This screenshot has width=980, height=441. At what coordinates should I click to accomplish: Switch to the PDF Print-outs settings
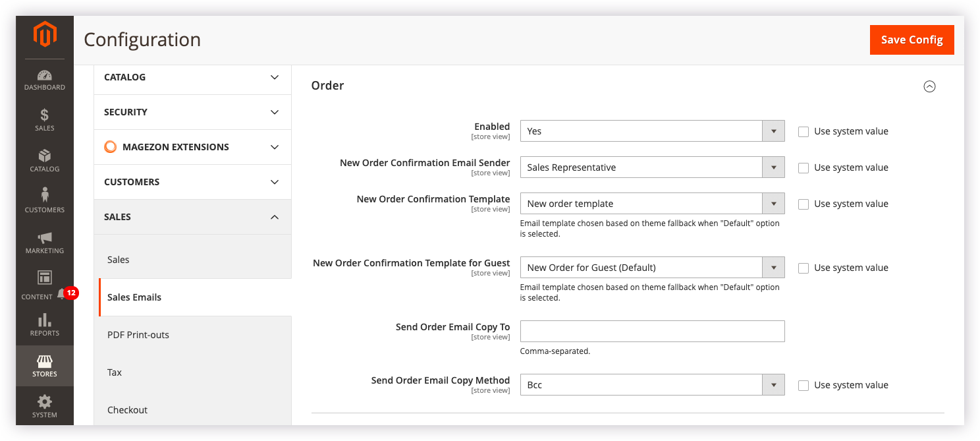138,335
